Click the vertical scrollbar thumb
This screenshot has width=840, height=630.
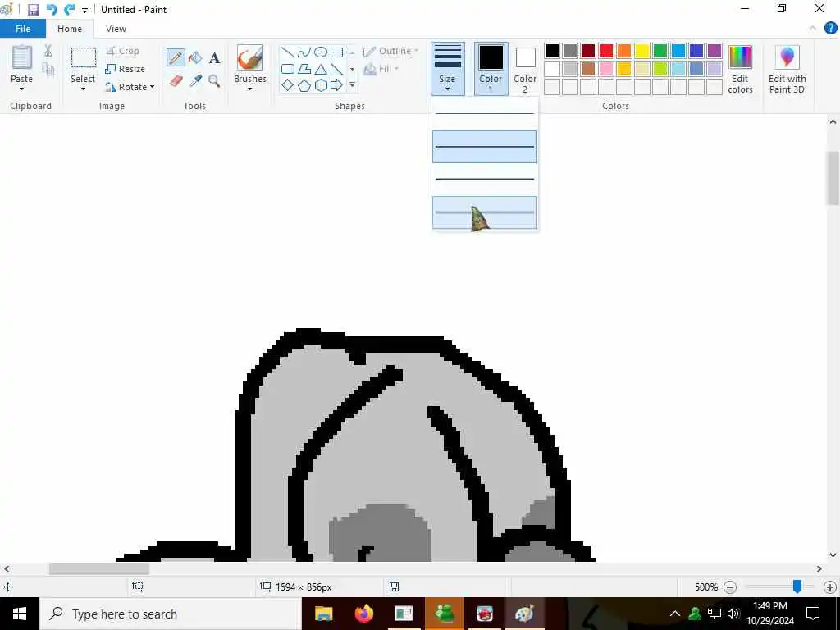tap(833, 178)
